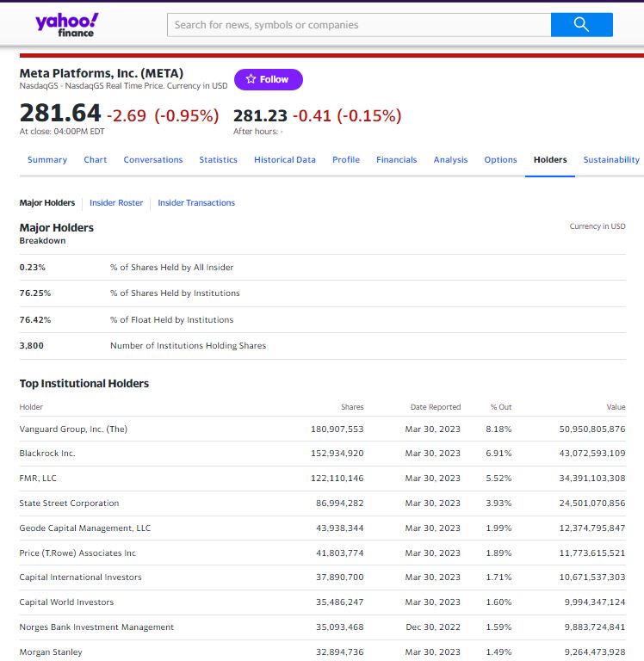Click the Capital International Investors name
The height and width of the screenshot is (661, 644).
click(81, 578)
